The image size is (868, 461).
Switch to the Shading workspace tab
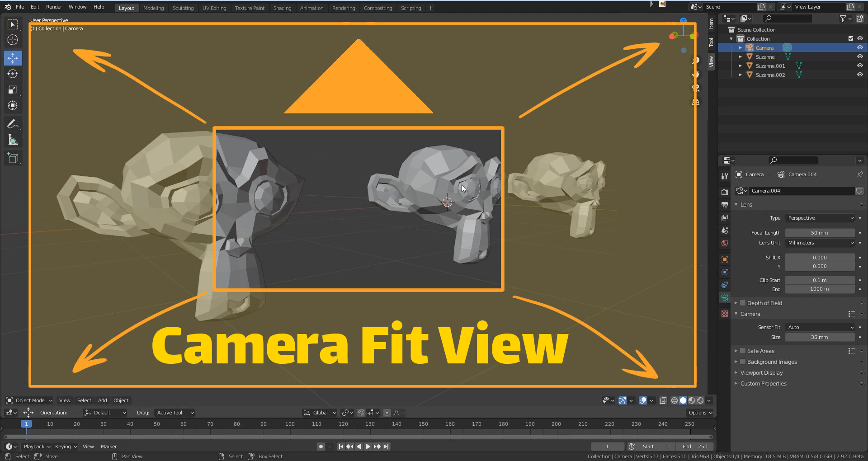pos(282,8)
